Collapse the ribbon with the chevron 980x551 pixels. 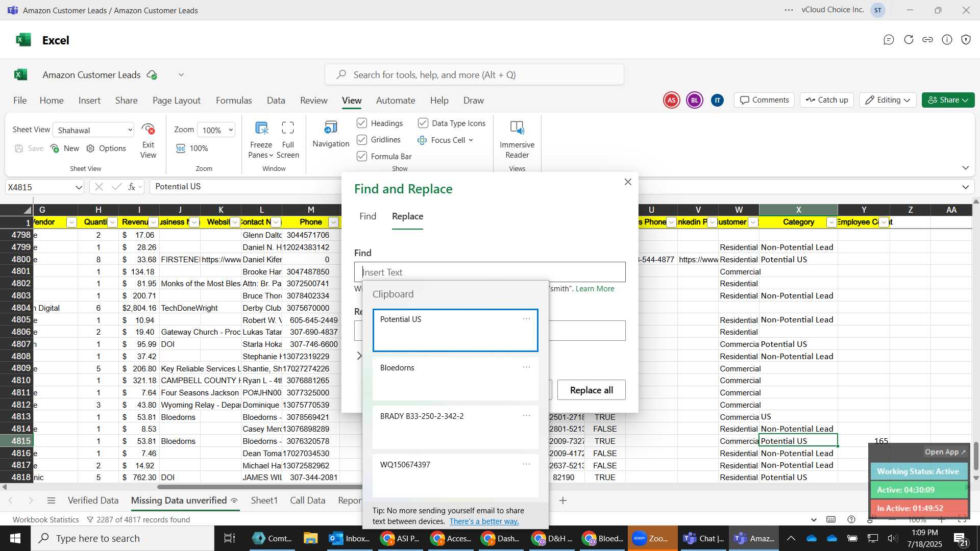[965, 168]
